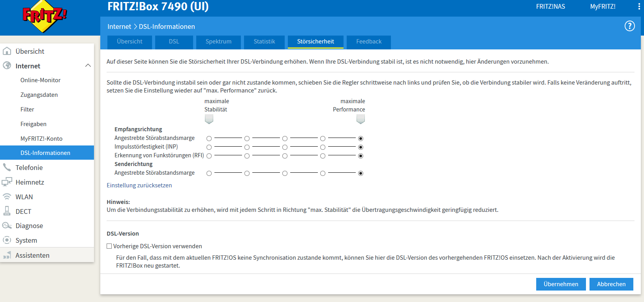Open the Statistik tab
644x302 pixels.
(x=264, y=42)
